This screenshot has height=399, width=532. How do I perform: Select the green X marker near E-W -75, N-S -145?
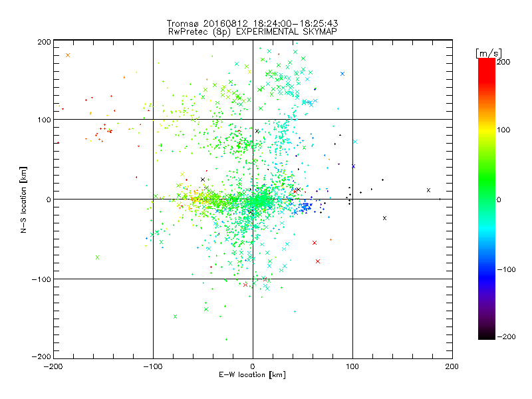176,317
